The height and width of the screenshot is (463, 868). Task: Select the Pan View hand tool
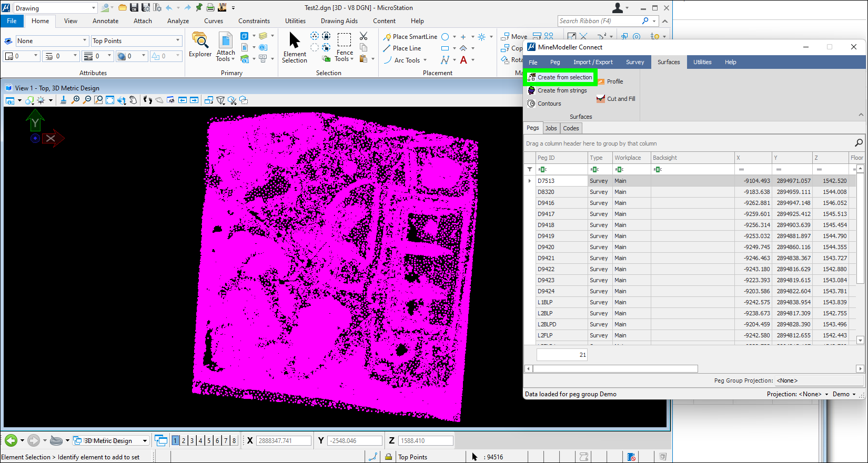[134, 100]
